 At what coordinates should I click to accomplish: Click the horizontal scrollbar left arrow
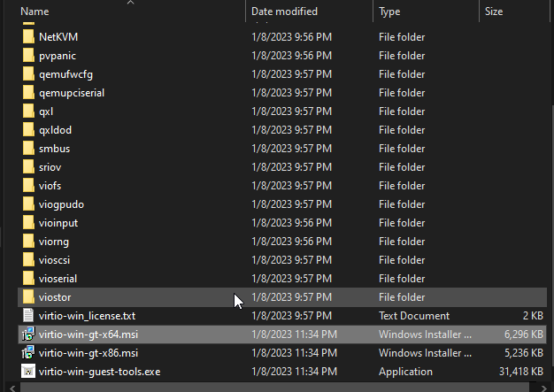(x=12, y=388)
